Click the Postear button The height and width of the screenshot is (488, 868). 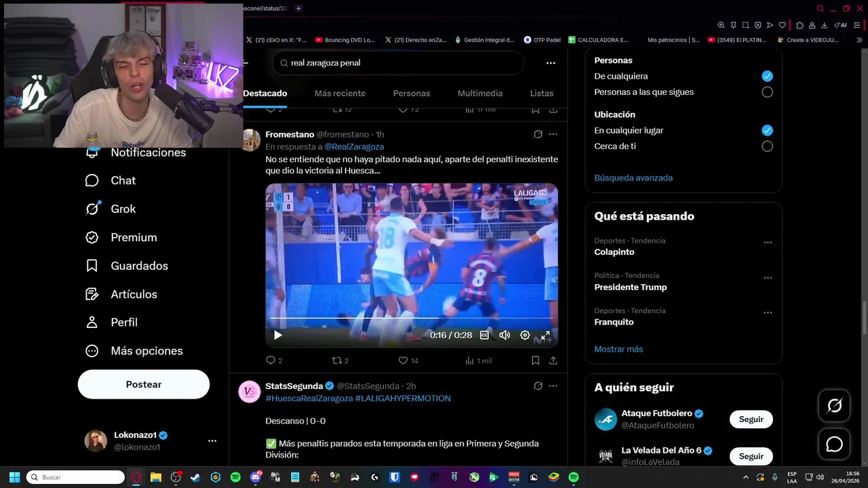144,384
